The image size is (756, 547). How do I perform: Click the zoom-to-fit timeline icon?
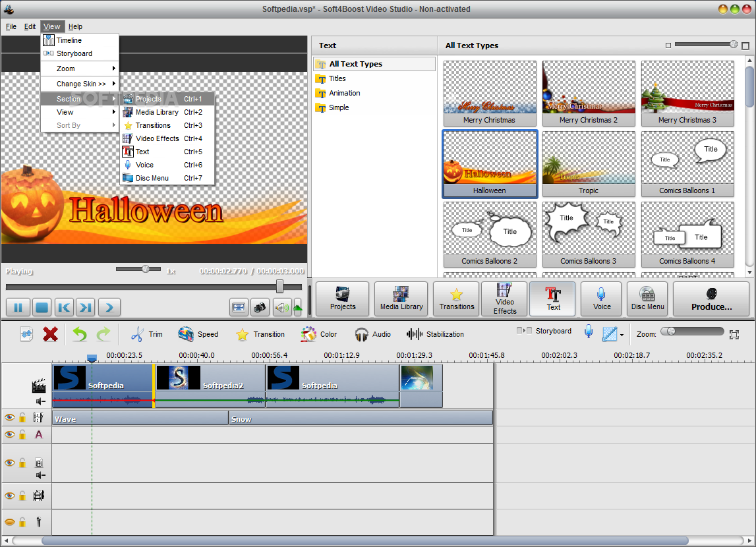click(x=734, y=335)
